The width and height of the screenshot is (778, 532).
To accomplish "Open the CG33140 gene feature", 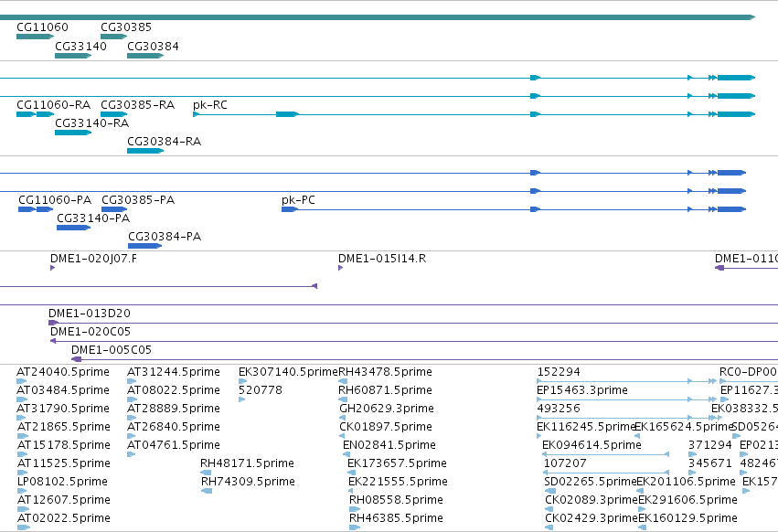I will coord(73,56).
